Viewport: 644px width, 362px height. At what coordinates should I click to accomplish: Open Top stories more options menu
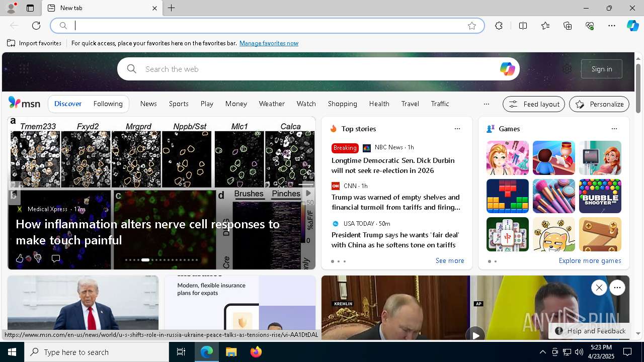click(x=457, y=129)
